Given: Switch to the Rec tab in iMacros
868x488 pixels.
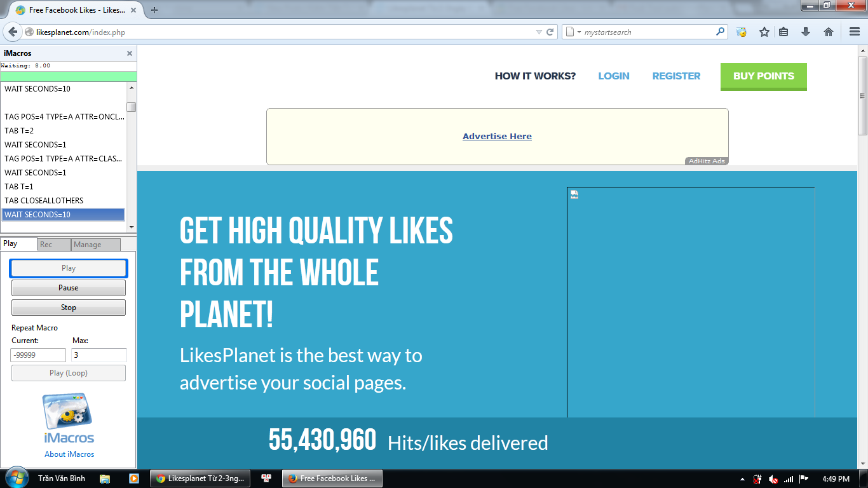Looking at the screenshot, I should click(53, 245).
